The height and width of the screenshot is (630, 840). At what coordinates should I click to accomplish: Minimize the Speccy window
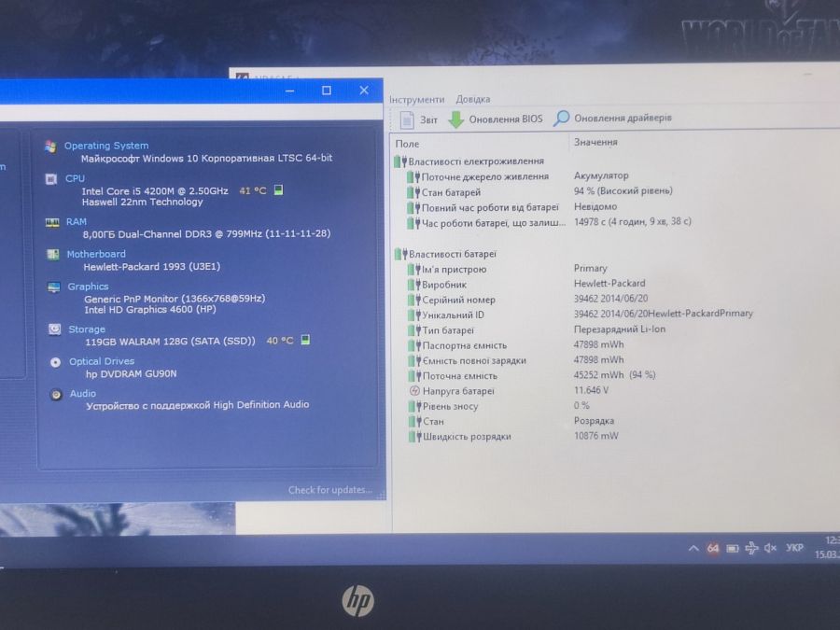(290, 91)
